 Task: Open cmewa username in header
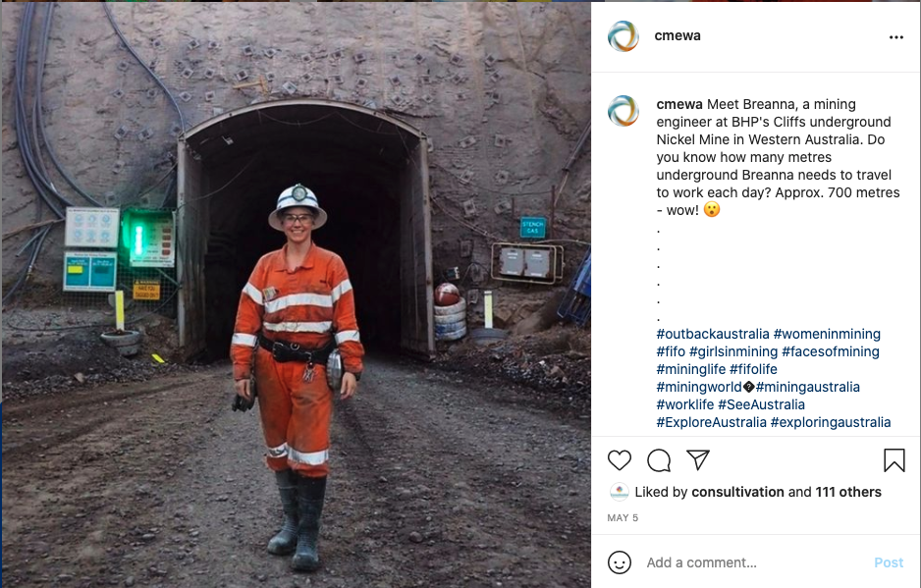677,36
